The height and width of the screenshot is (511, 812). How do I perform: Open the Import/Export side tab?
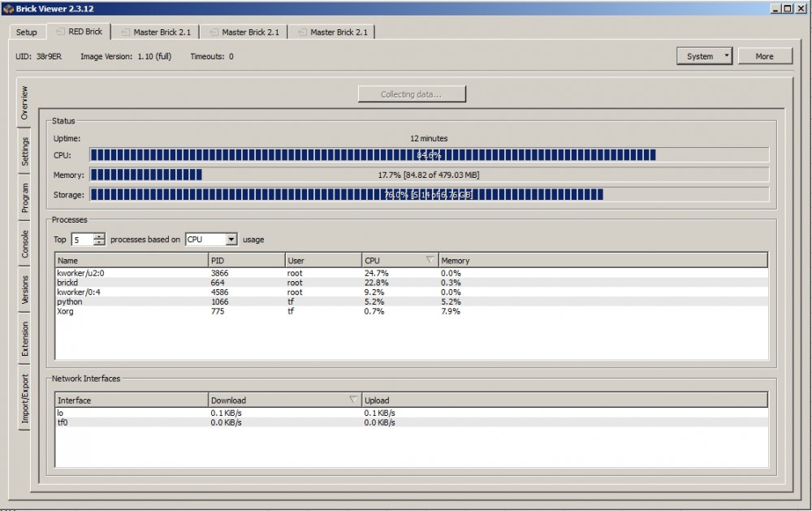click(x=24, y=388)
